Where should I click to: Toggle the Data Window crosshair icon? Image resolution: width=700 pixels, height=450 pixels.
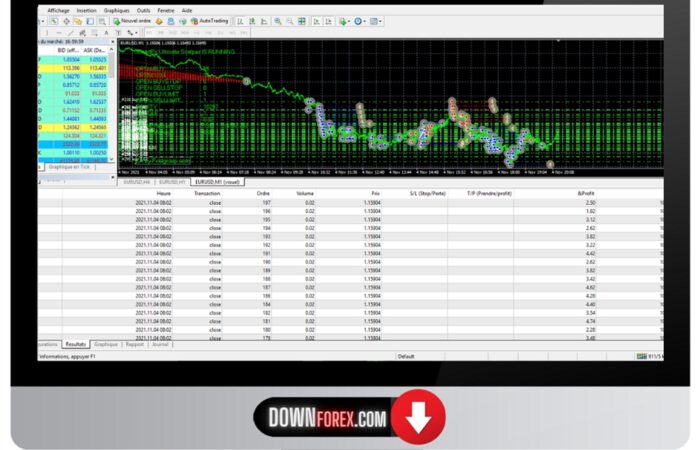(66, 21)
